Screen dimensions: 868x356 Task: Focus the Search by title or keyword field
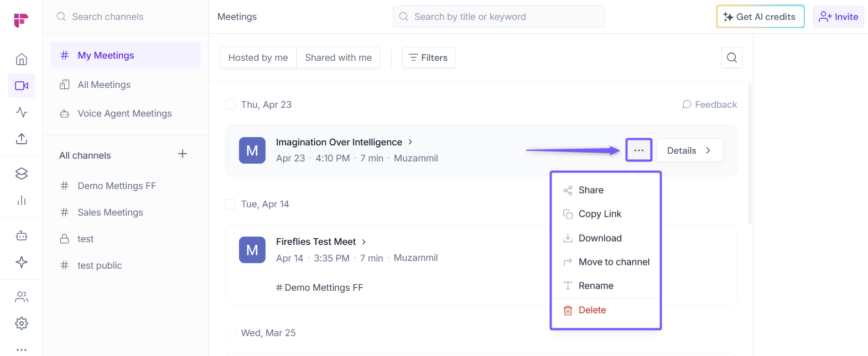pyautogui.click(x=498, y=17)
